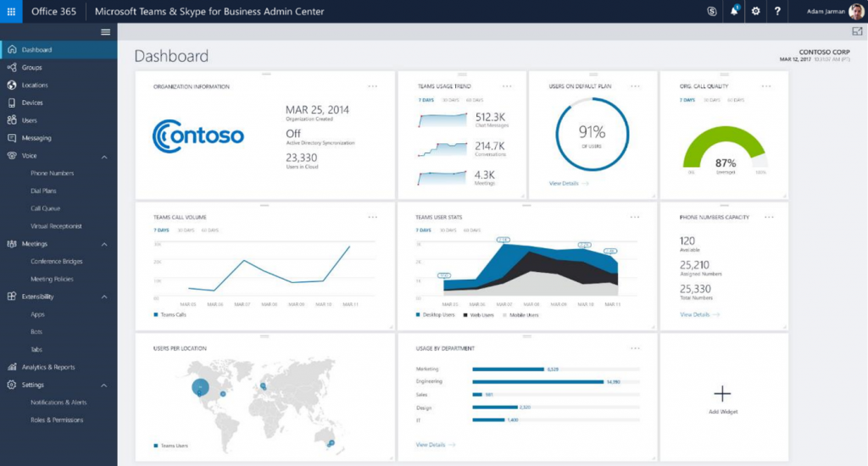Viewport: 868px width, 466px height.
Task: Open Phone Numbers in sidebar
Action: (x=52, y=173)
